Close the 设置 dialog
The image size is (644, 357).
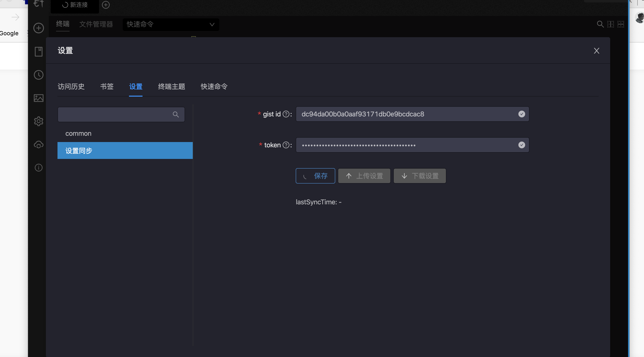click(596, 51)
